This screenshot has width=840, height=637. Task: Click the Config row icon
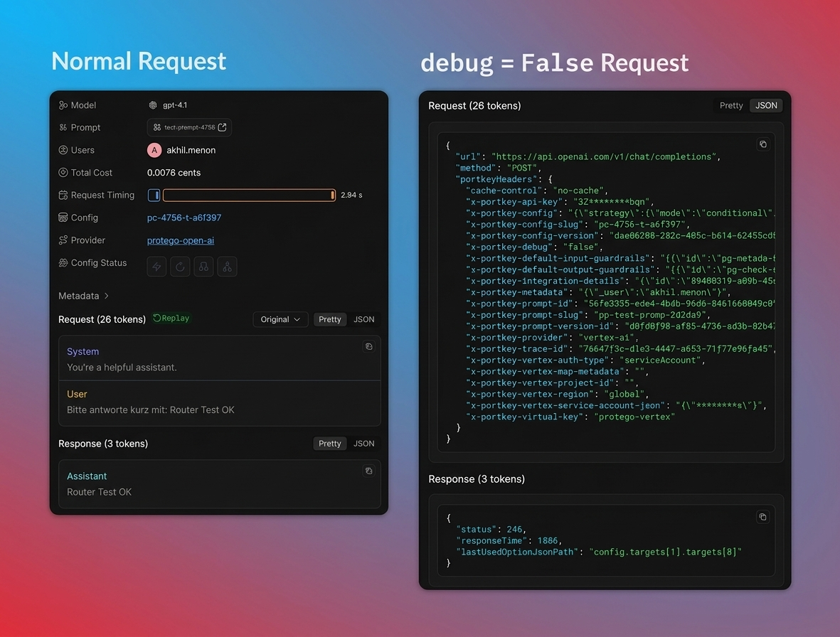(x=63, y=218)
